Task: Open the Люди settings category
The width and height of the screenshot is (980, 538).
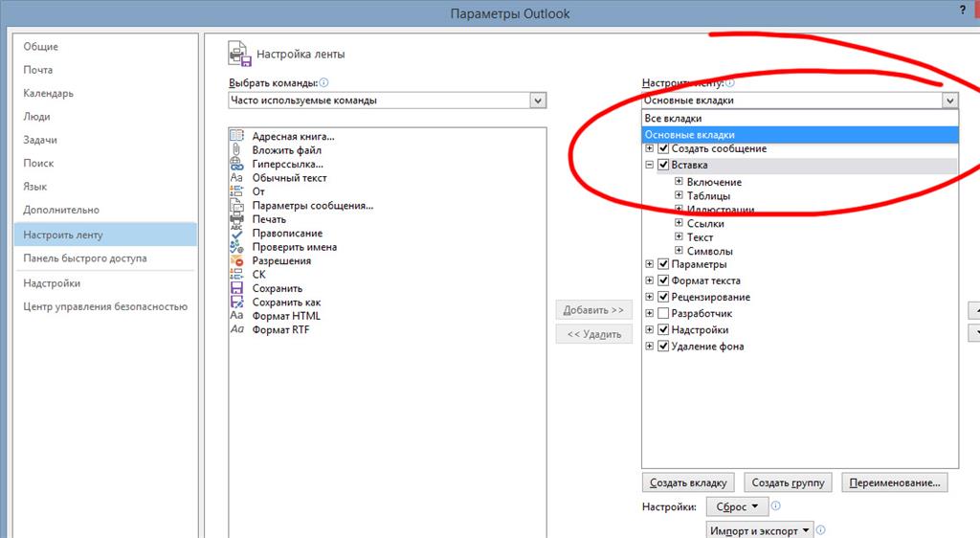Action: click(x=36, y=117)
